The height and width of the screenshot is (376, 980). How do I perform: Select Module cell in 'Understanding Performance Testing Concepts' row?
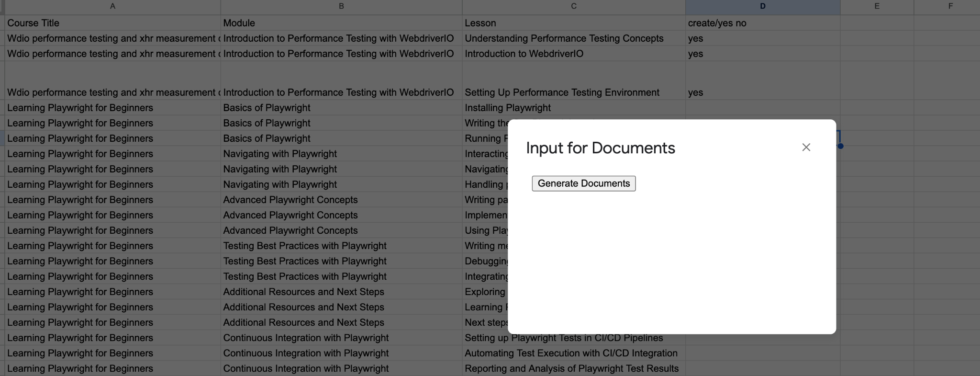coord(341,38)
